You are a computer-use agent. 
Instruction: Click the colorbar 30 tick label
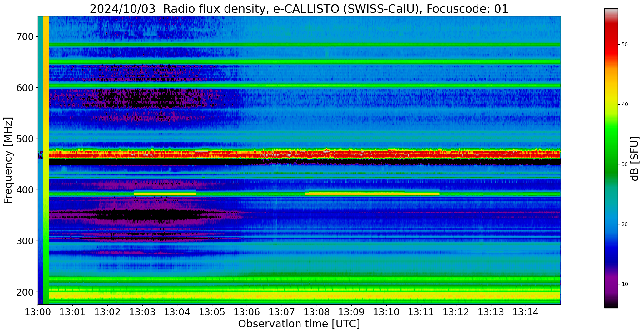pos(625,164)
